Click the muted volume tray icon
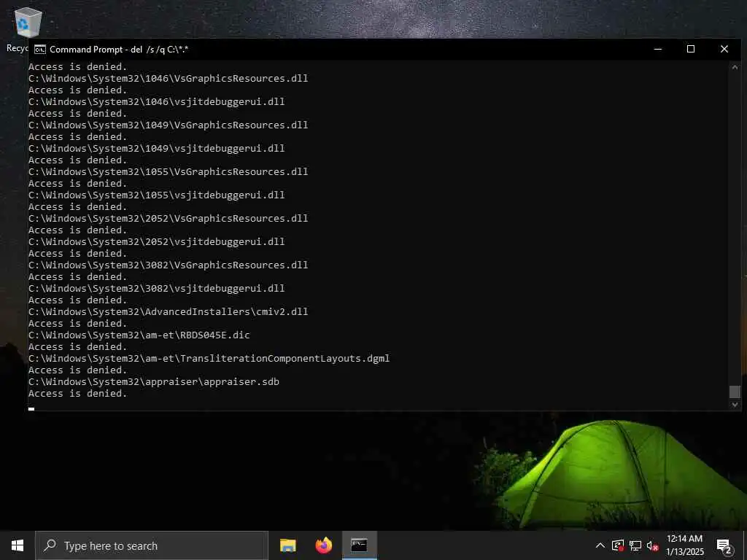Image resolution: width=747 pixels, height=560 pixels. pyautogui.click(x=652, y=545)
